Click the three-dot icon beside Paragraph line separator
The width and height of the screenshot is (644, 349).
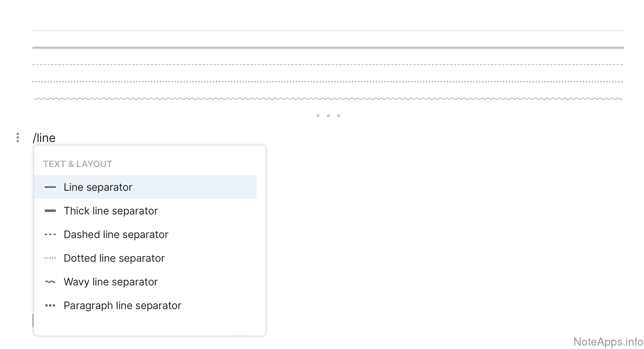click(x=50, y=306)
